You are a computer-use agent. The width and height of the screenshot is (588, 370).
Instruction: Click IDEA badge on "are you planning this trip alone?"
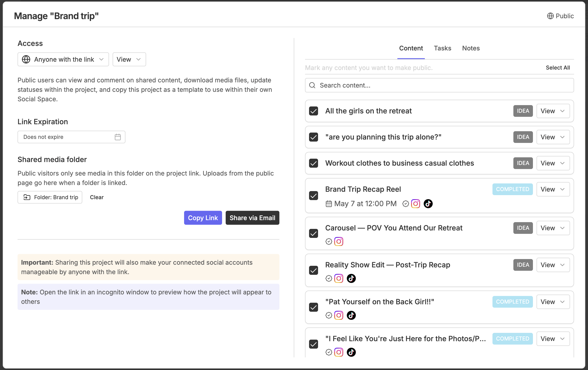(523, 137)
